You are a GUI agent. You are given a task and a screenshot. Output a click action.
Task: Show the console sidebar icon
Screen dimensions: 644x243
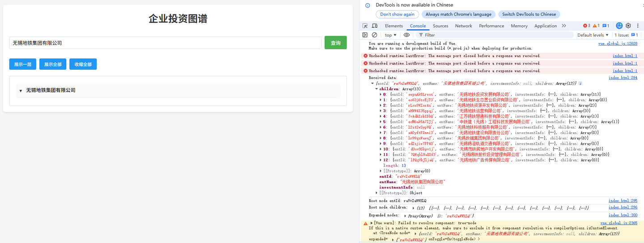pyautogui.click(x=365, y=35)
